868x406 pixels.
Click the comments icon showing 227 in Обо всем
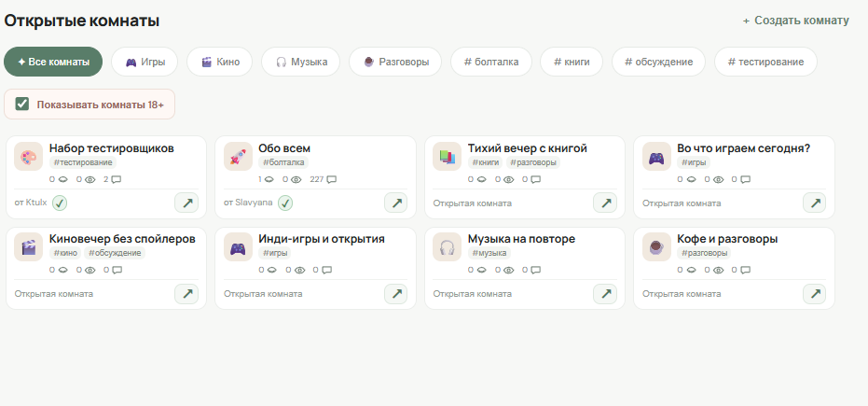[332, 179]
